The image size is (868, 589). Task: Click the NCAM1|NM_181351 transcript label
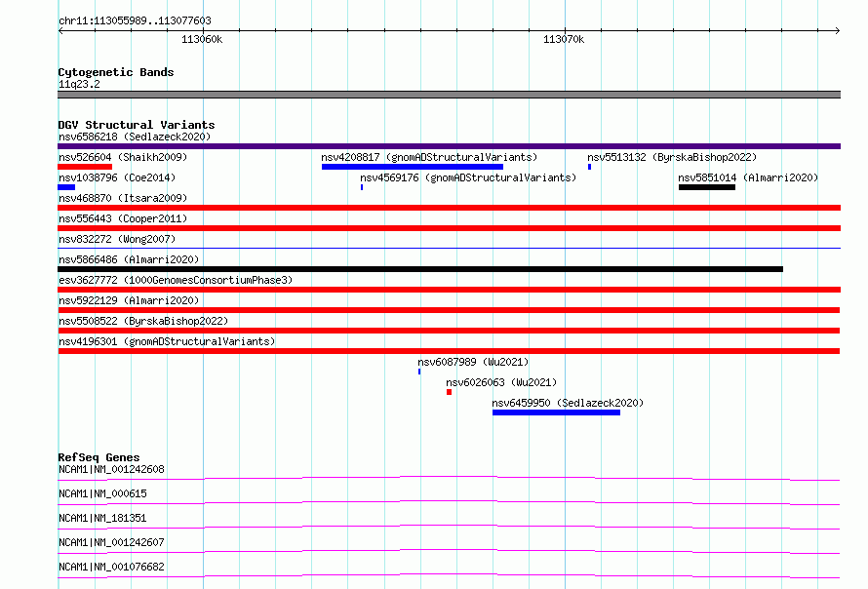click(102, 518)
